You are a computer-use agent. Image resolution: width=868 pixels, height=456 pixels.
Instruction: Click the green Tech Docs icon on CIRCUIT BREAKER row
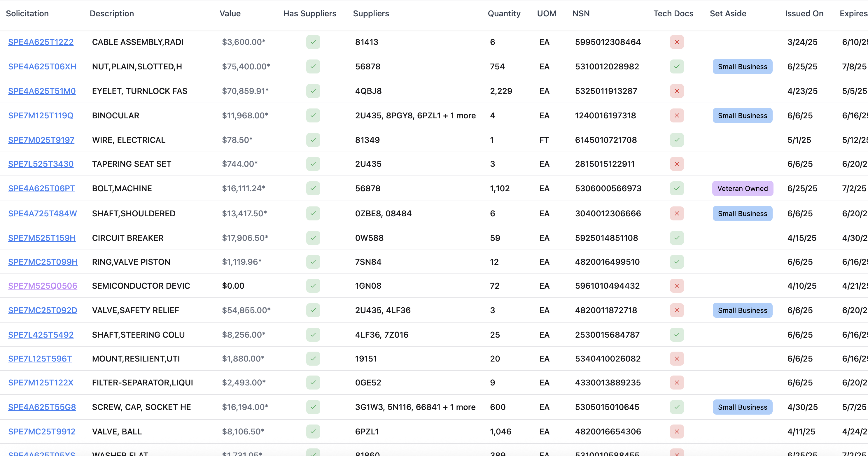coord(677,238)
